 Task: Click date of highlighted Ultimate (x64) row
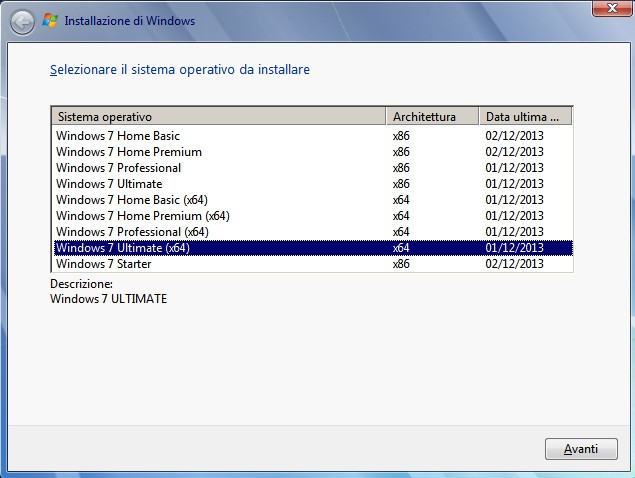[x=514, y=248]
